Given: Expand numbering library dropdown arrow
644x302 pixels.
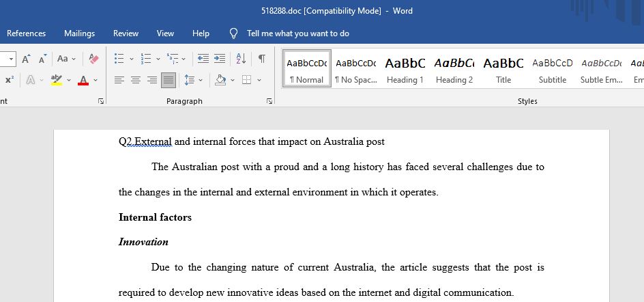Looking at the screenshot, I should [158, 59].
